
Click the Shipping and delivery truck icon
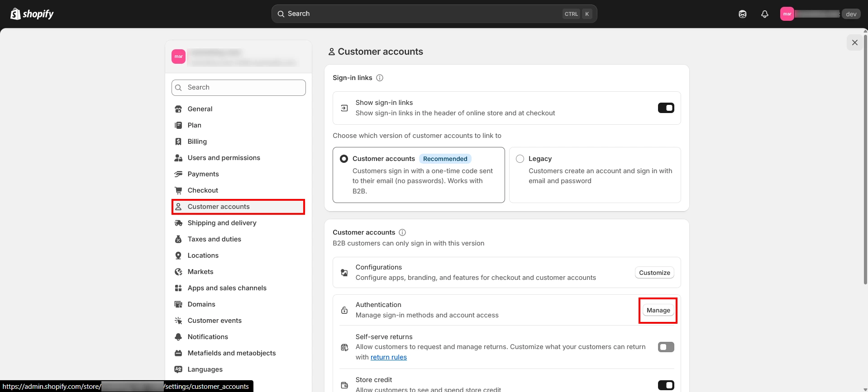[x=178, y=223]
